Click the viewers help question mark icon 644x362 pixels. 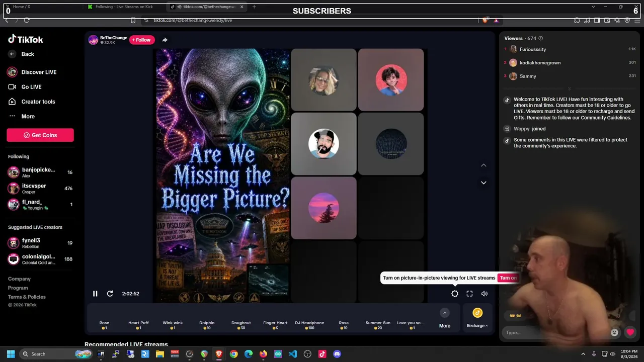(x=541, y=38)
